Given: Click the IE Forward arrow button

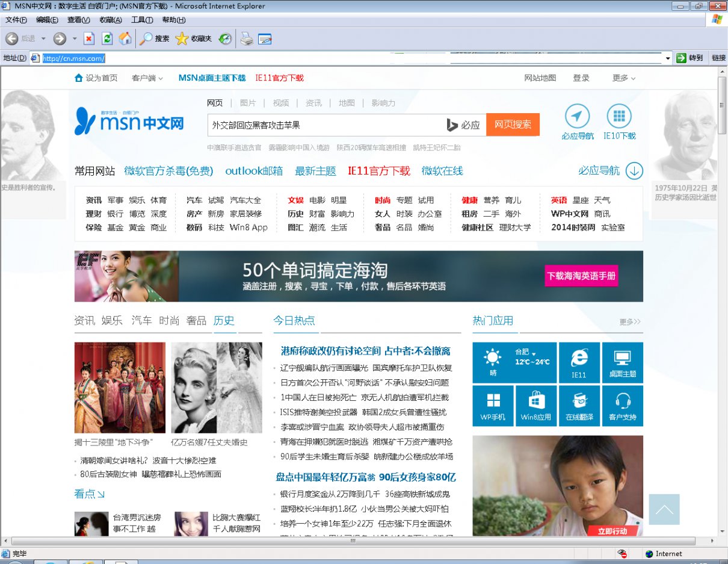Looking at the screenshot, I should [x=60, y=39].
